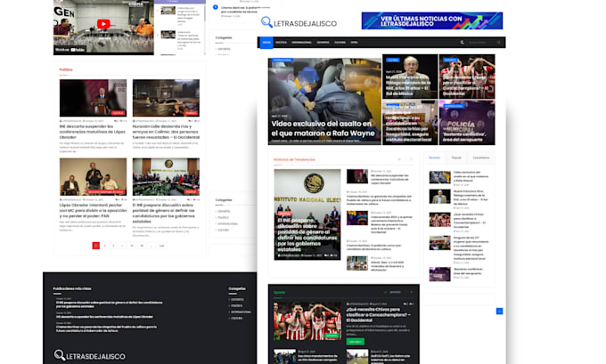The width and height of the screenshot is (606, 364).
Task: Switch to the Reciente sidebar tab
Action: pyautogui.click(x=434, y=158)
